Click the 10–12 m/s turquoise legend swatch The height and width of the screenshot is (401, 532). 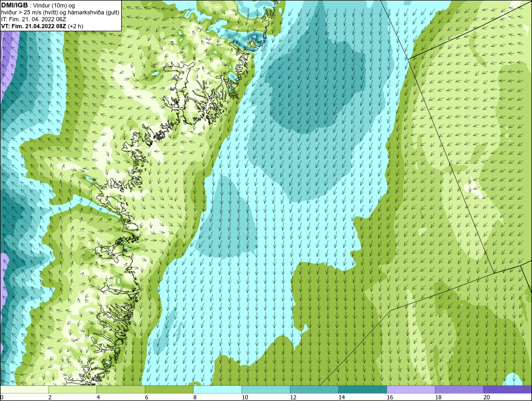click(x=266, y=389)
